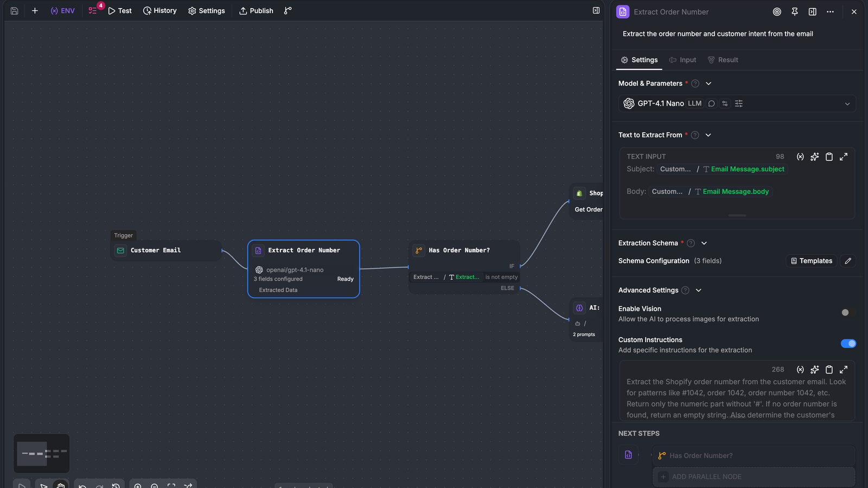Switch to the Input tab
Viewport: 868px width, 488px height.
(682, 60)
